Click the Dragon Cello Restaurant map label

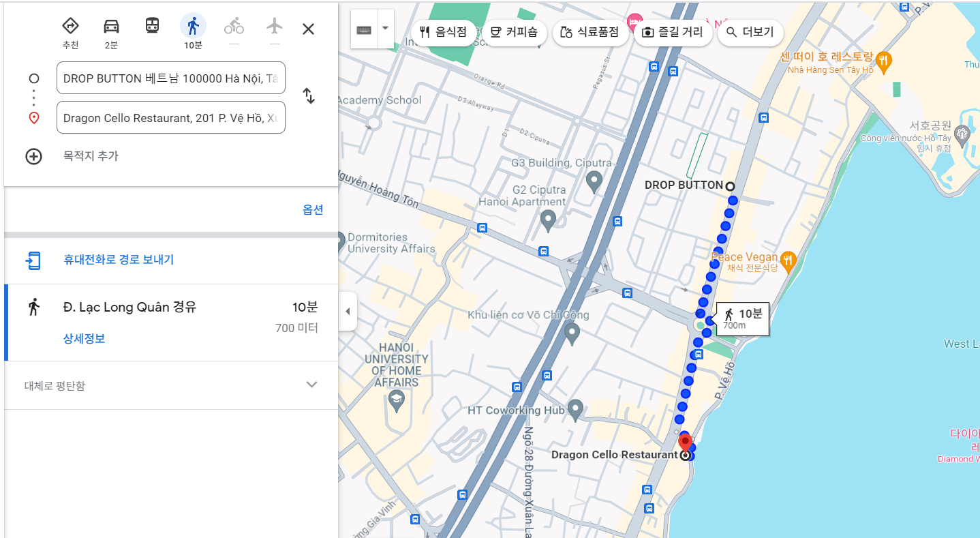615,455
